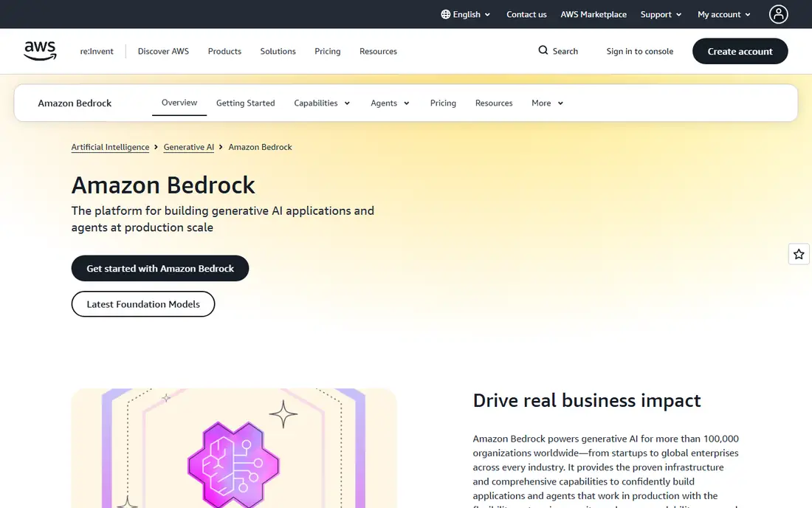Open the Solutions menu
The image size is (812, 508).
pyautogui.click(x=278, y=51)
